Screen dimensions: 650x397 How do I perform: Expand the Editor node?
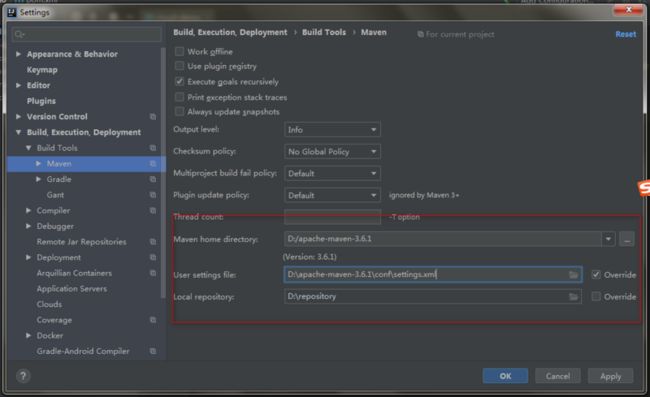[x=18, y=85]
